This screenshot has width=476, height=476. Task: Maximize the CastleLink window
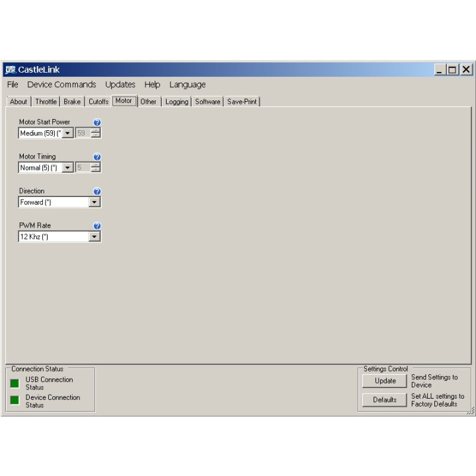(x=452, y=70)
